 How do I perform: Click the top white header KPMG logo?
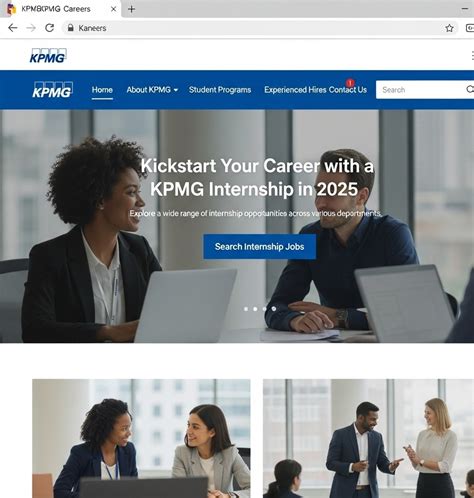[48, 56]
